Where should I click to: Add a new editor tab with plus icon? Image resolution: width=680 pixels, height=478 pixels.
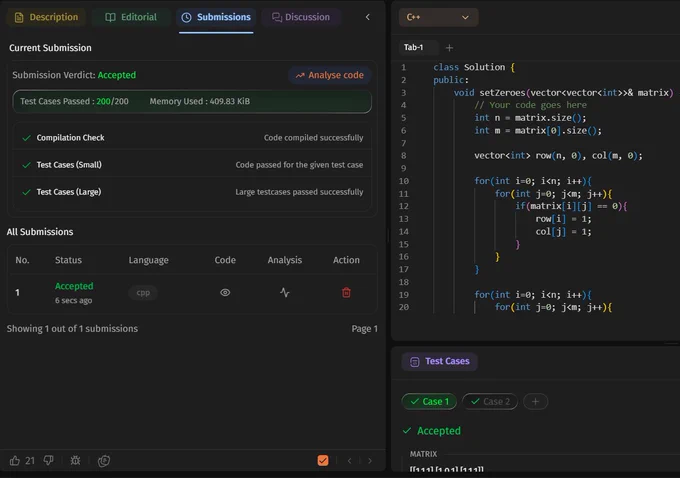click(449, 48)
